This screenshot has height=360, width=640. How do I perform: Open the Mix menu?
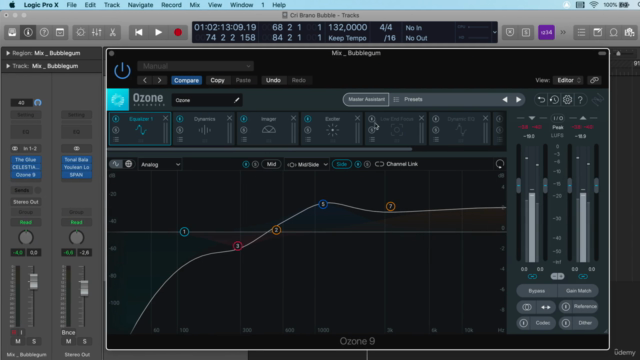195,5
